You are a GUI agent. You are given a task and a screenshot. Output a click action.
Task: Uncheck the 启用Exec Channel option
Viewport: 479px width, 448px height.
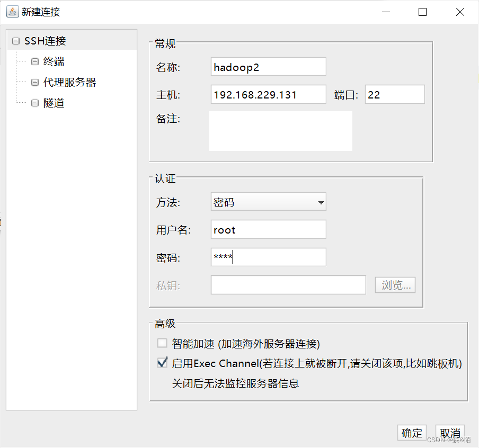tap(162, 362)
